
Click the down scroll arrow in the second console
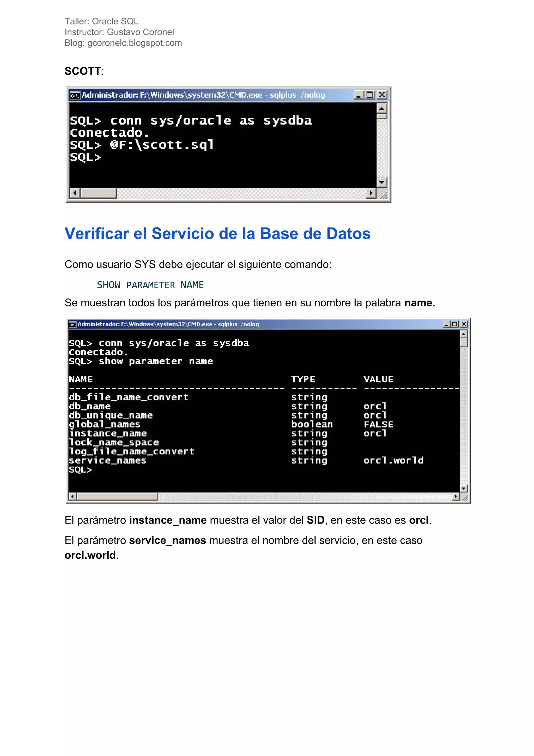coord(464,488)
